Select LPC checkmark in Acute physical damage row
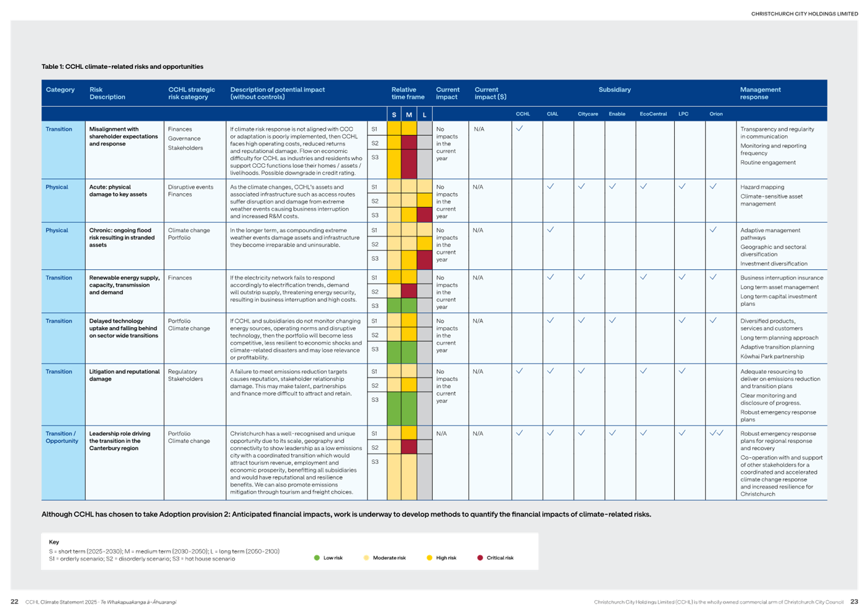 682,186
